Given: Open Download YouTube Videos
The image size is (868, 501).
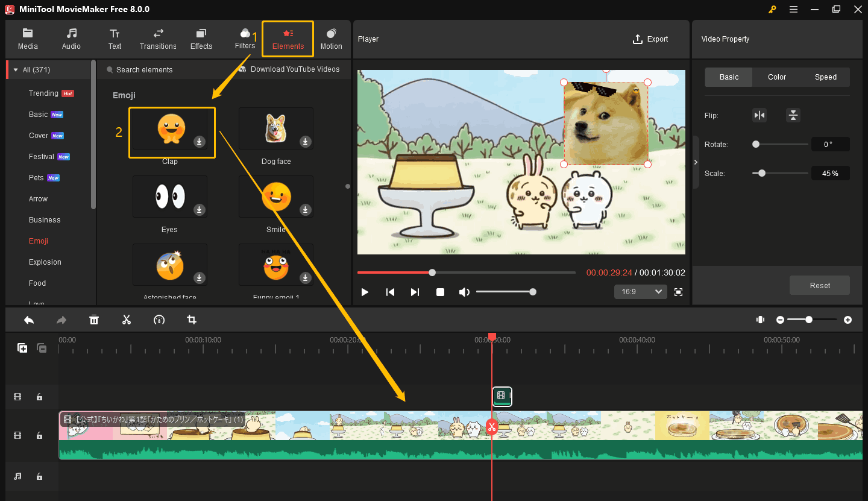Looking at the screenshot, I should tap(289, 69).
